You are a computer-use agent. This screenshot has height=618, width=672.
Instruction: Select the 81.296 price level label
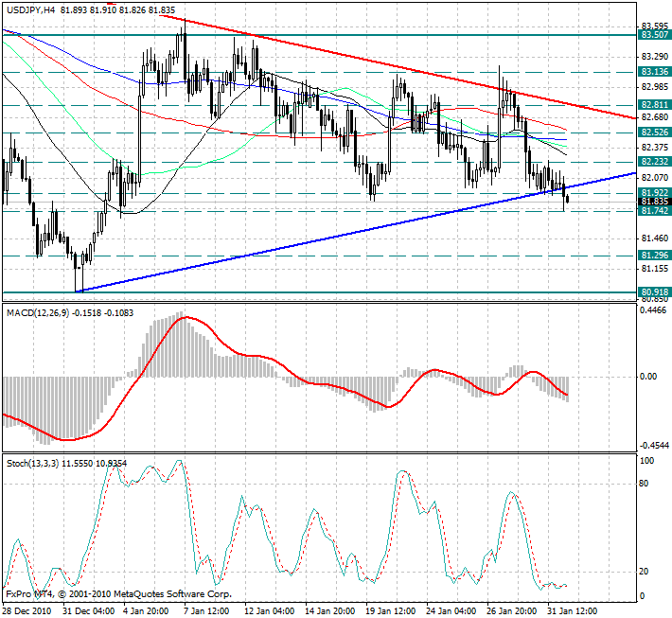coord(655,256)
